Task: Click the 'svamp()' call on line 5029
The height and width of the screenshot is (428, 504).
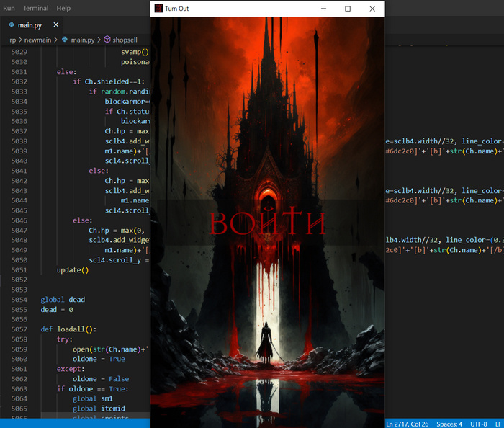Action: (135, 52)
